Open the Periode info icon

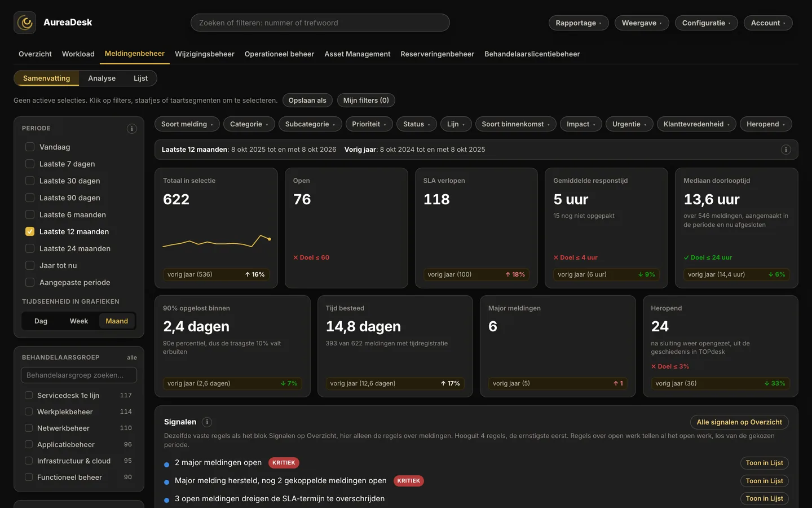point(132,129)
